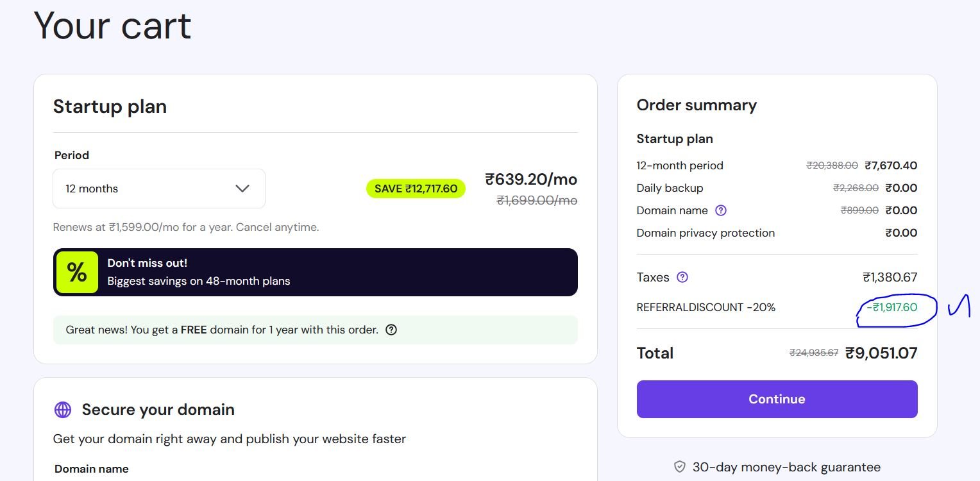
Task: Click the Secure your domain heading
Action: point(158,410)
